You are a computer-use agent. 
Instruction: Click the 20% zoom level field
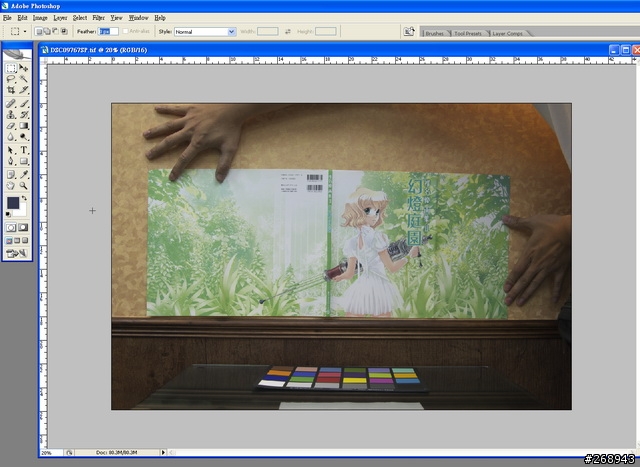51,452
